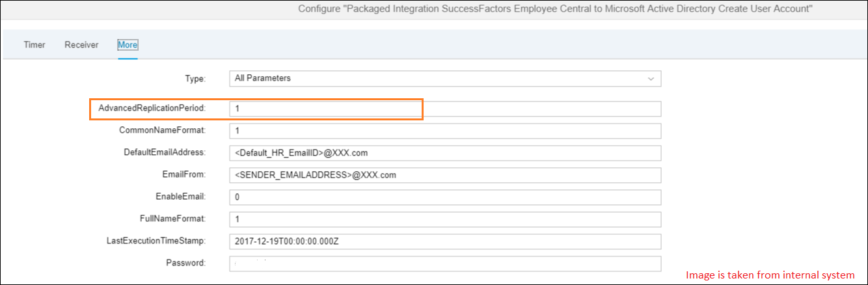Open the All Parameters combo box
Viewport: 868px width, 285px height.
[445, 79]
